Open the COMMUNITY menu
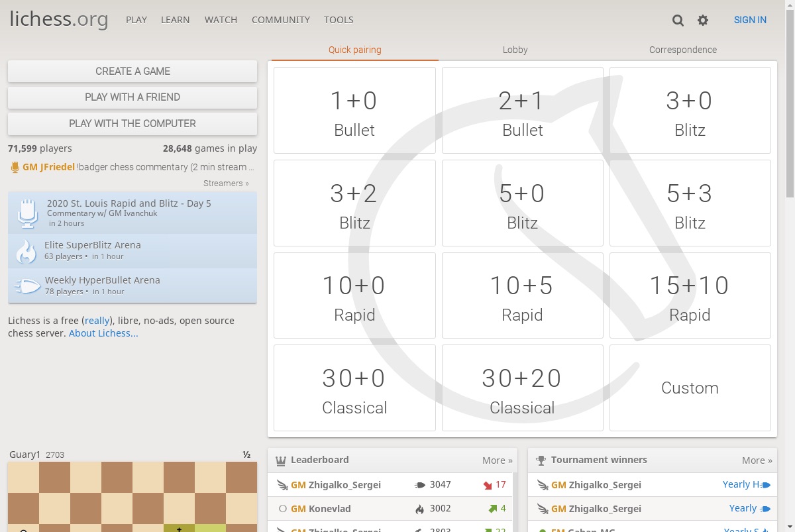This screenshot has width=795, height=532. coord(281,20)
